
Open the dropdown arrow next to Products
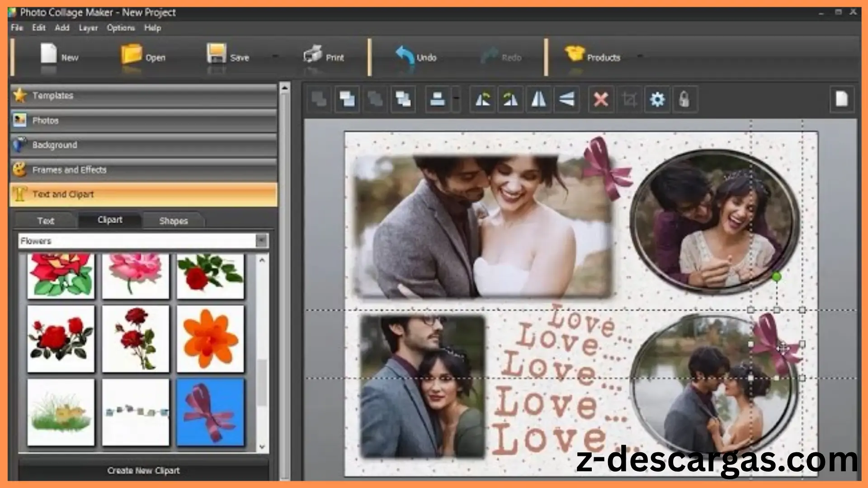point(640,56)
